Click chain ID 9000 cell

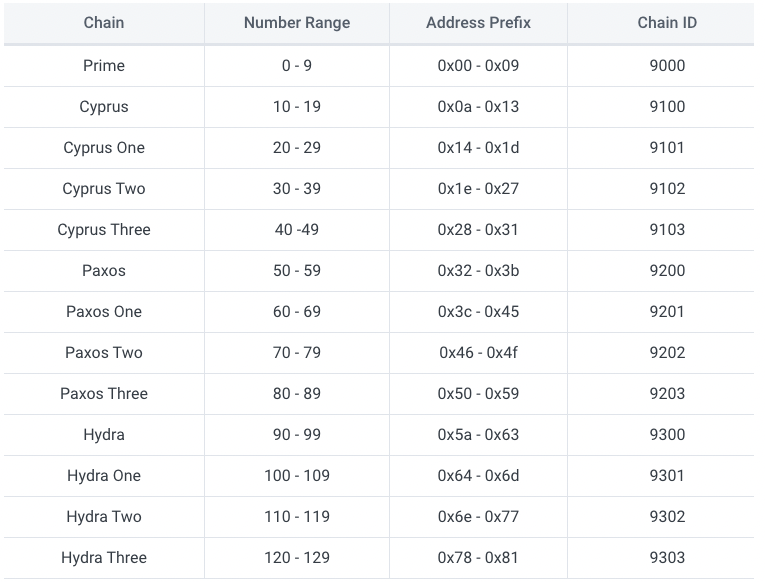(x=667, y=66)
